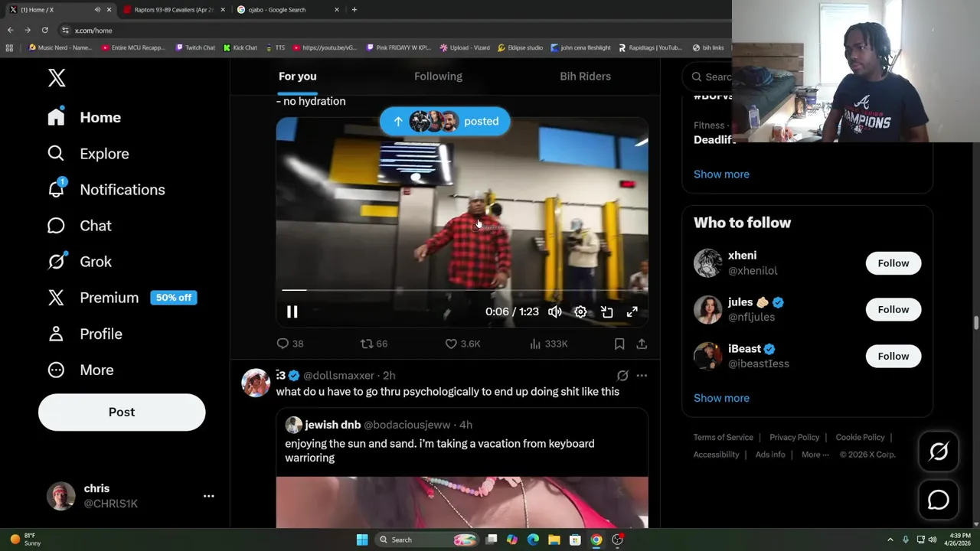Click the X logo in sidebar

tap(57, 77)
